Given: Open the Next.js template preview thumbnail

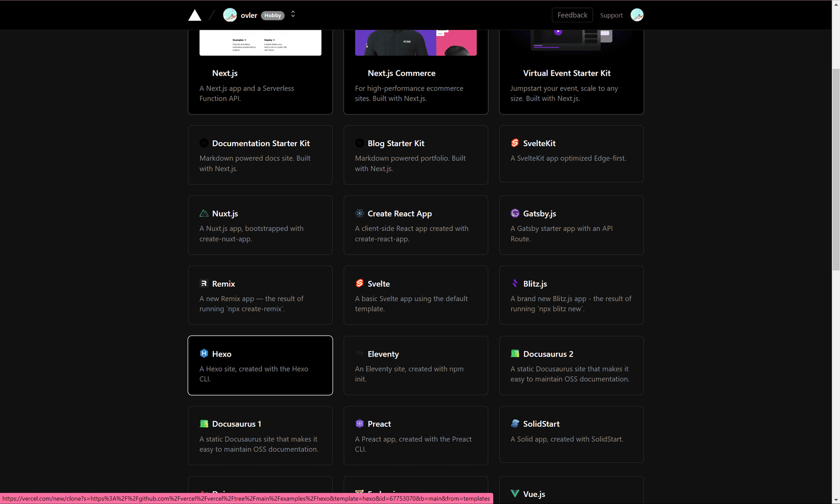Looking at the screenshot, I should (260, 43).
